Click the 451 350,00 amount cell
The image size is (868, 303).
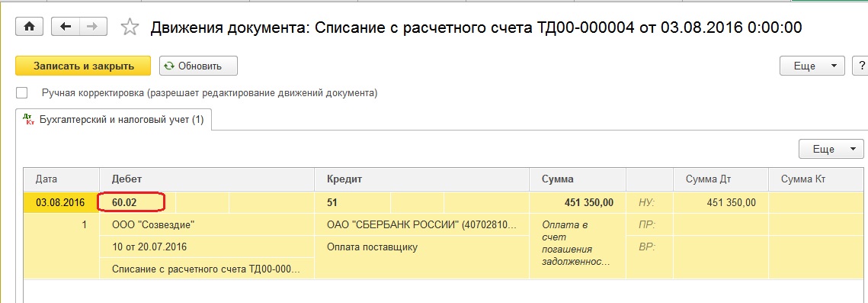[578, 203]
